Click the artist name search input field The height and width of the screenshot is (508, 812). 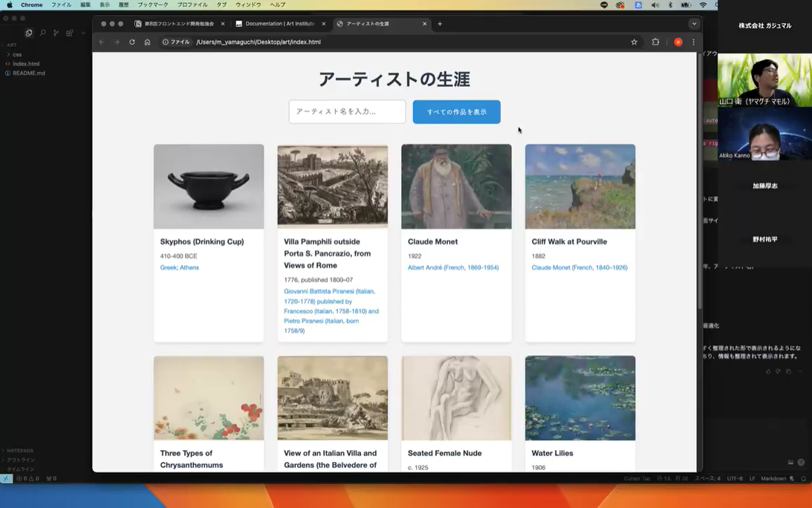pos(348,112)
